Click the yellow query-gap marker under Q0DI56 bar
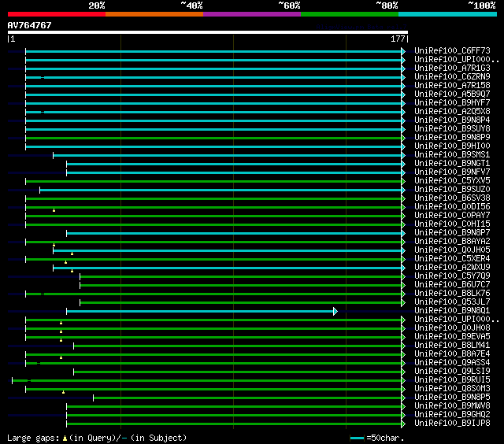The height and width of the screenshot is (444, 504). pyautogui.click(x=54, y=210)
